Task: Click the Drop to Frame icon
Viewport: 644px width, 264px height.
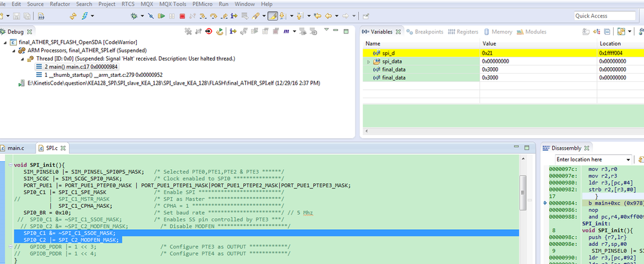Action: pyautogui.click(x=245, y=16)
